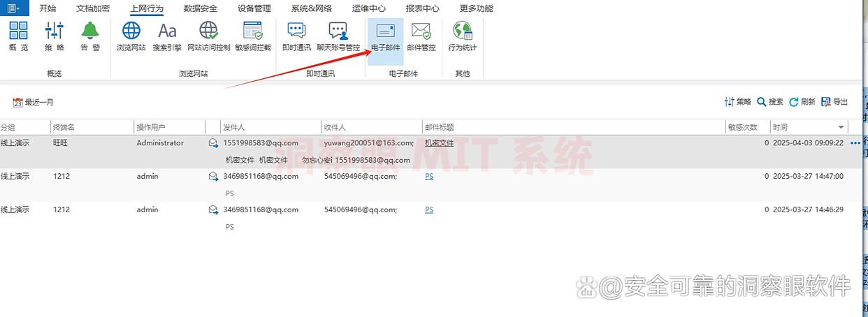This screenshot has width=868, height=317.
Task: Click the 搜索 search button
Action: (770, 102)
